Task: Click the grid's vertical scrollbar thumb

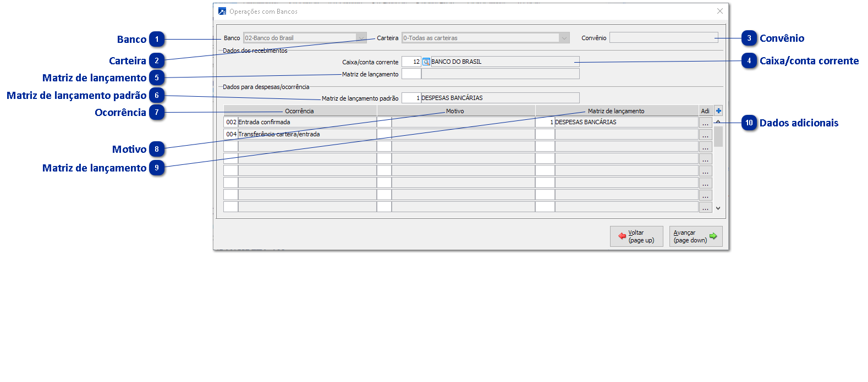Action: [x=718, y=136]
